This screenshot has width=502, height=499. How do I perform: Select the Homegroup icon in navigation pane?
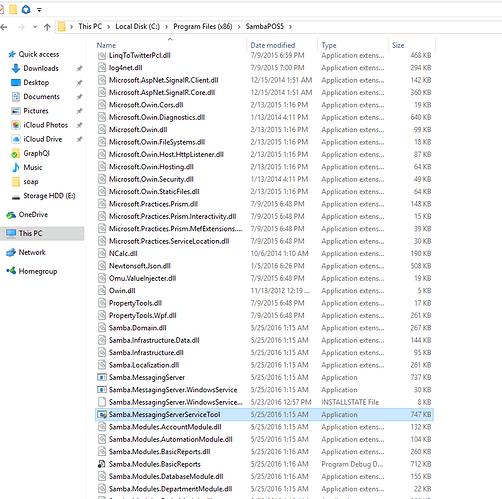pos(11,271)
